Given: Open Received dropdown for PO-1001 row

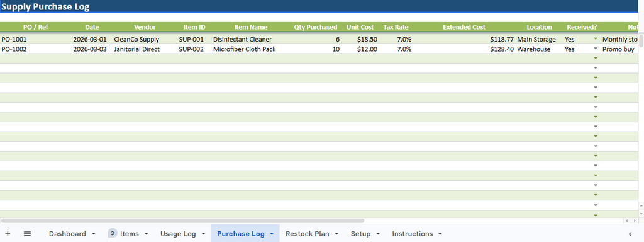Looking at the screenshot, I should [x=596, y=38].
